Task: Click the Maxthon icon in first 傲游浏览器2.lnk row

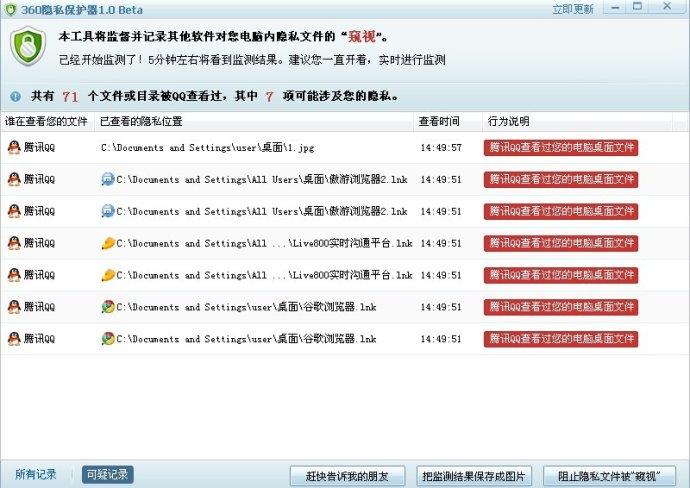Action: (108, 179)
